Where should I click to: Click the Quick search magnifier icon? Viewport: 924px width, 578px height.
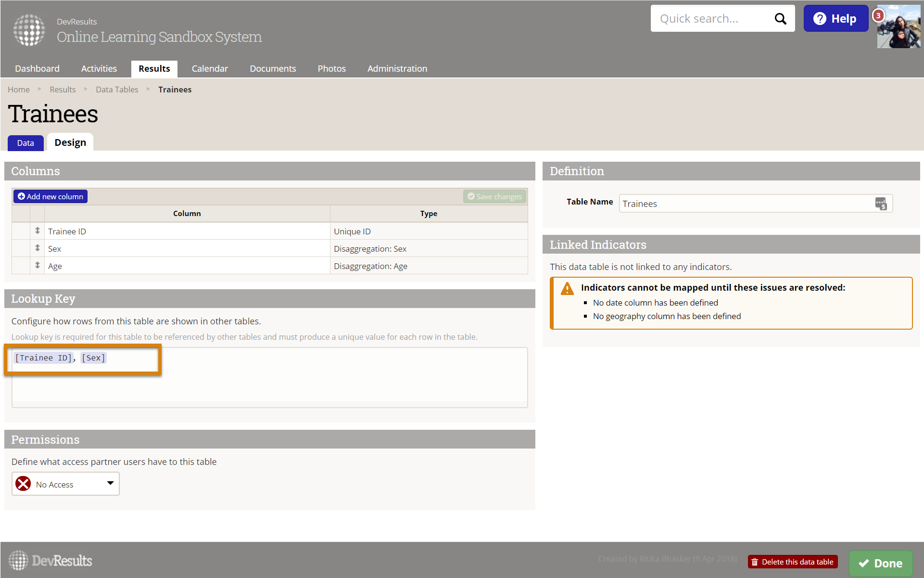tap(780, 19)
